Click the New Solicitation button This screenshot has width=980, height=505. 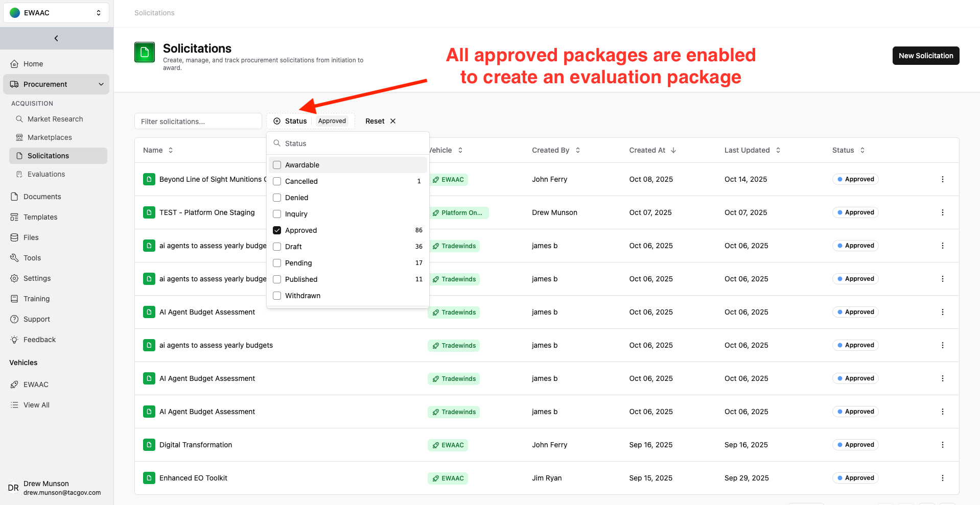pyautogui.click(x=925, y=56)
